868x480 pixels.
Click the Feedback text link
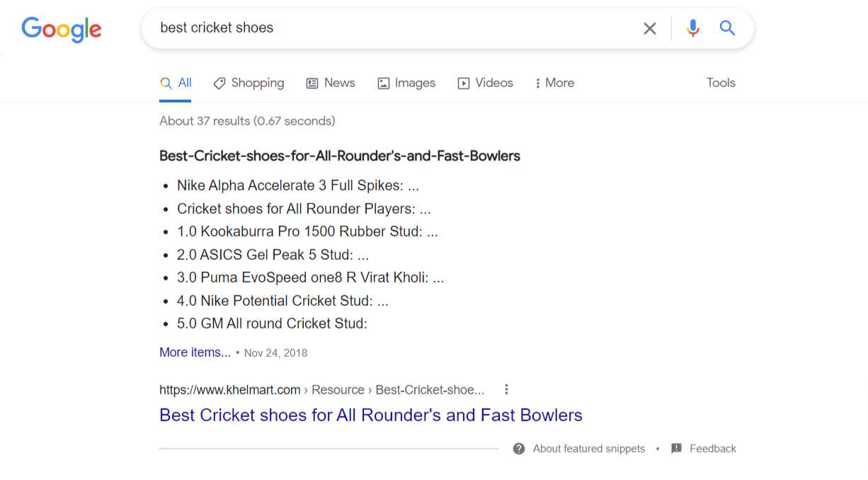713,449
